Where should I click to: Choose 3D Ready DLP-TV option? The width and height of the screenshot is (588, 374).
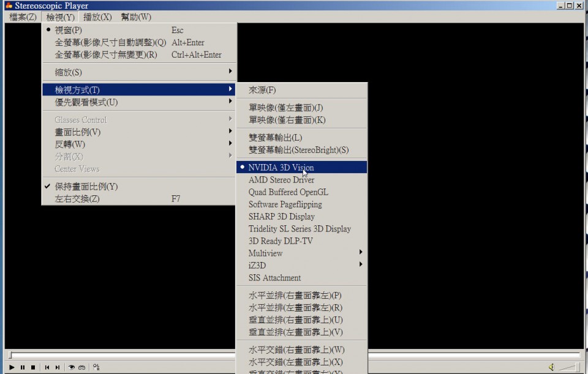301,241
